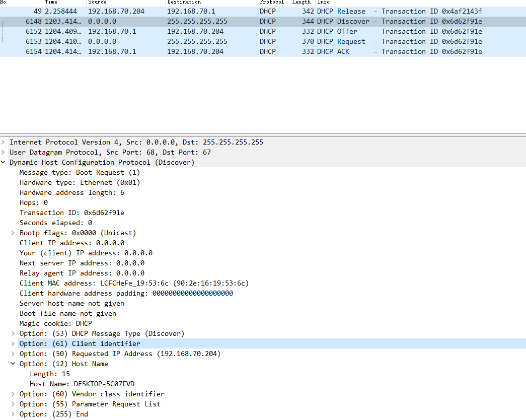This screenshot has height=420, width=526.
Task: Select the Transaction ID field in details
Action: coord(71,213)
